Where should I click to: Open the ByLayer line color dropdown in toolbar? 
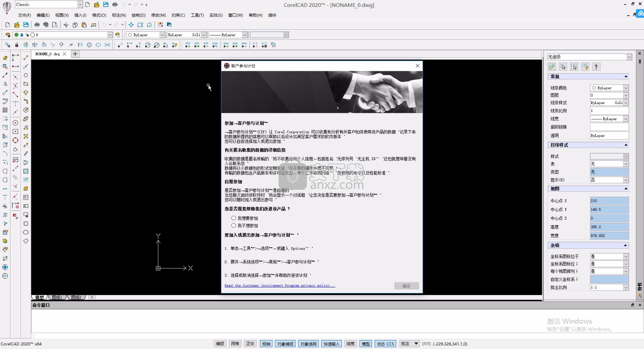tap(162, 35)
